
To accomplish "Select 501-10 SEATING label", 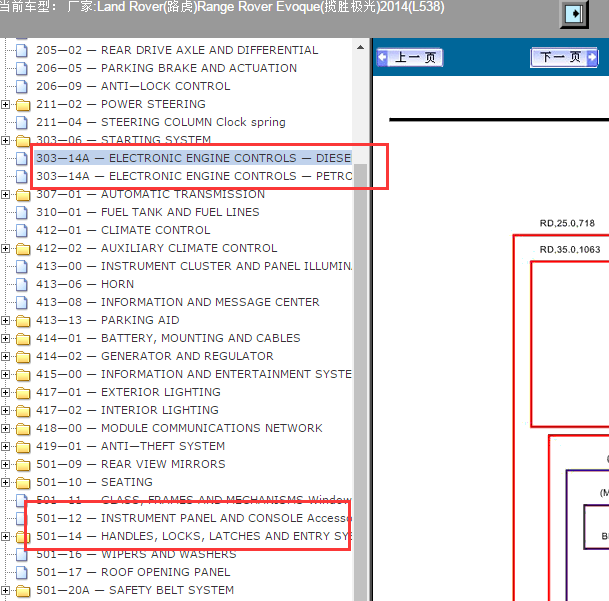I will [94, 482].
